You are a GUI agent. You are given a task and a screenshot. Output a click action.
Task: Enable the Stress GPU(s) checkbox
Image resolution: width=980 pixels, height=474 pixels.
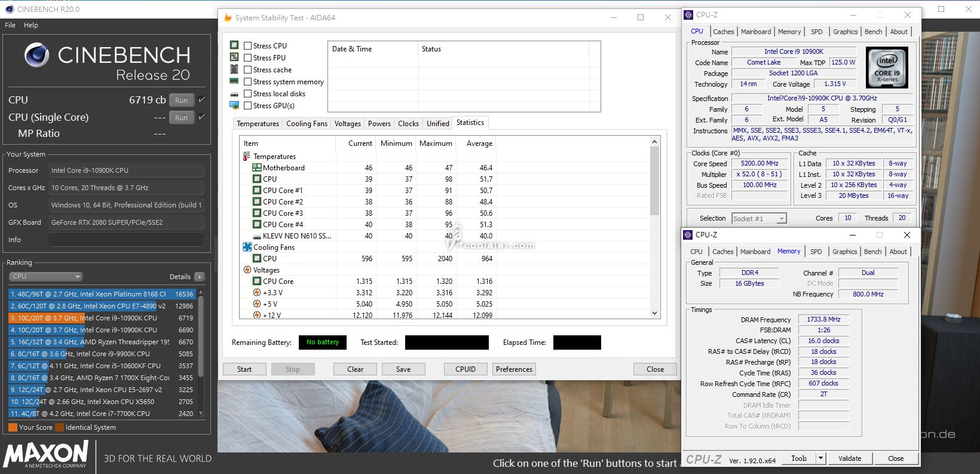[x=247, y=105]
